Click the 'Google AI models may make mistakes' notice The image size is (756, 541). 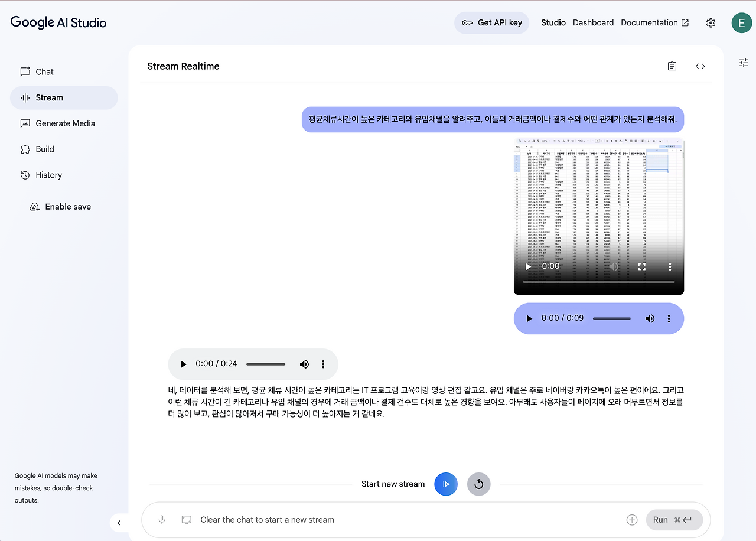(57, 488)
